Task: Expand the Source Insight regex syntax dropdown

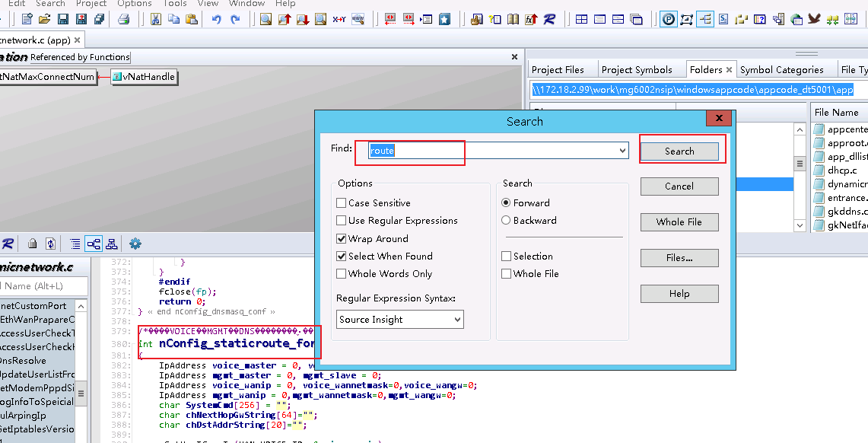Action: click(x=457, y=320)
